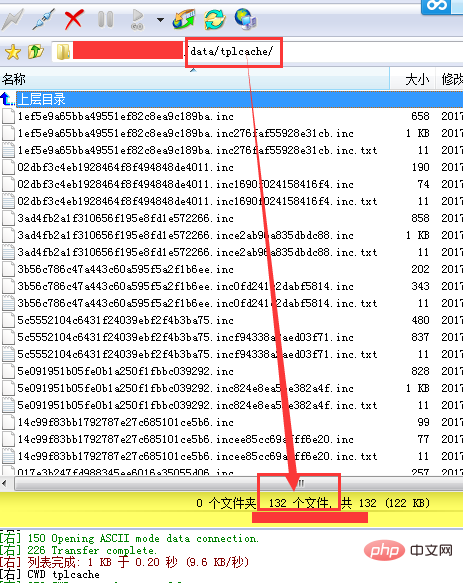Click the globe site manager icon
The width and height of the screenshot is (463, 583).
coord(245,19)
